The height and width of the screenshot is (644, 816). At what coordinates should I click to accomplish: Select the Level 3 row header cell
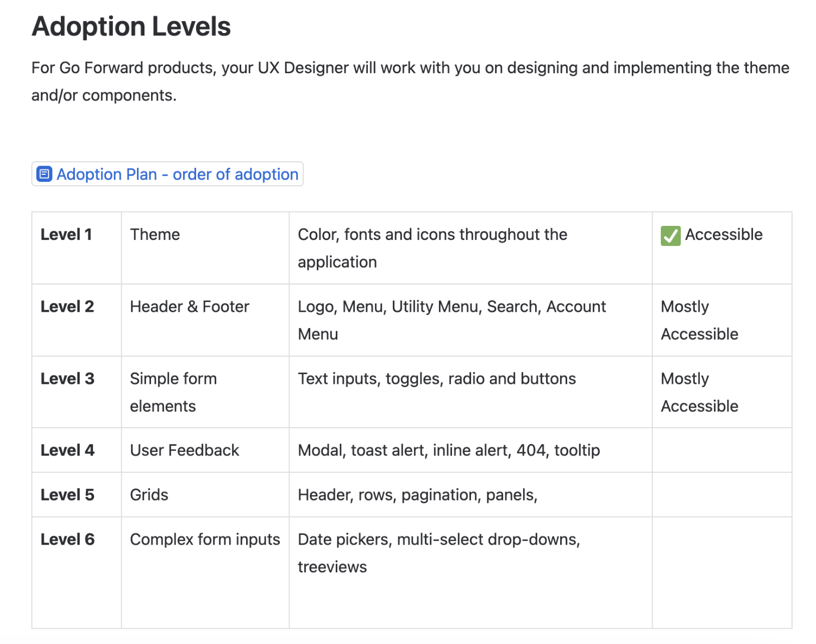click(67, 378)
